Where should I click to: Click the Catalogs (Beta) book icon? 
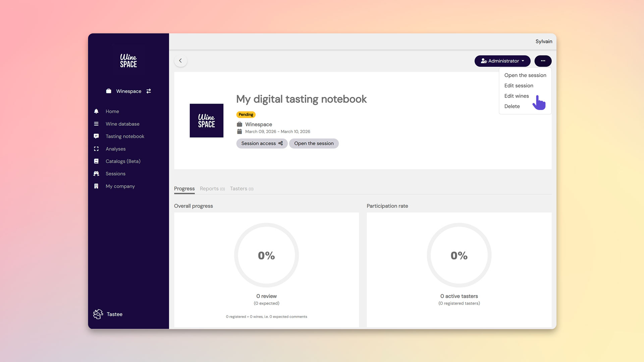[x=96, y=161]
